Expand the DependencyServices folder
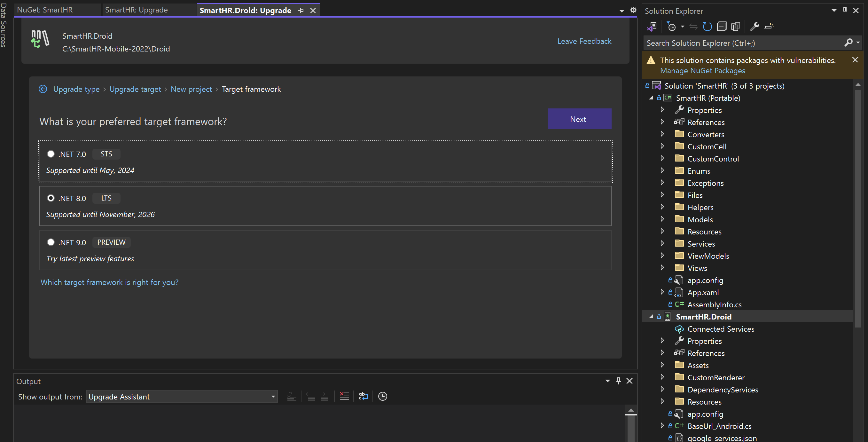The width and height of the screenshot is (868, 442). click(662, 389)
